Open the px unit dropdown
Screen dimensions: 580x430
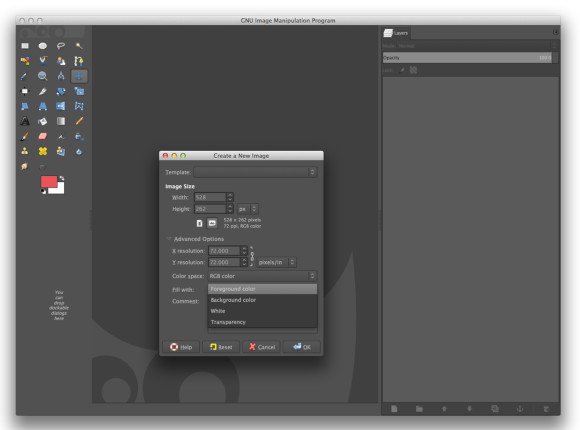pyautogui.click(x=247, y=209)
